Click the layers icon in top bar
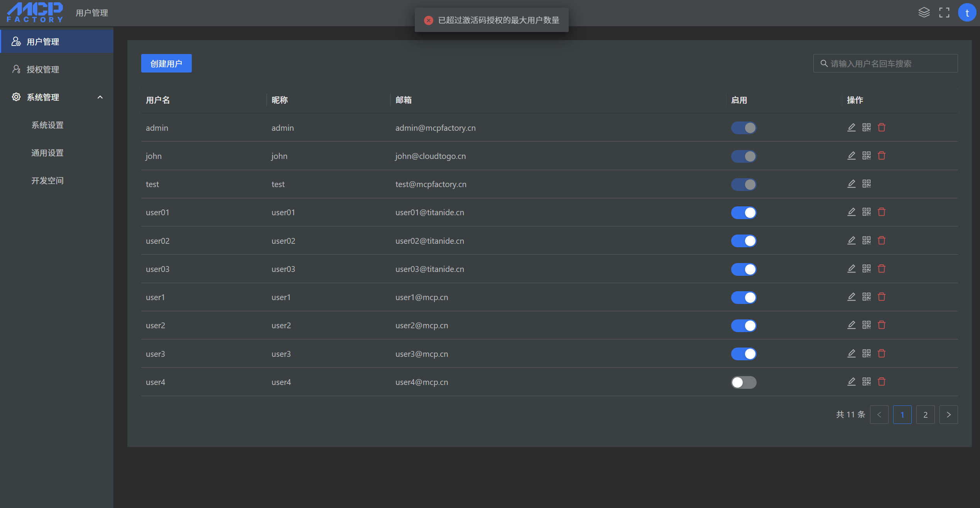The height and width of the screenshot is (508, 980). pyautogui.click(x=924, y=13)
